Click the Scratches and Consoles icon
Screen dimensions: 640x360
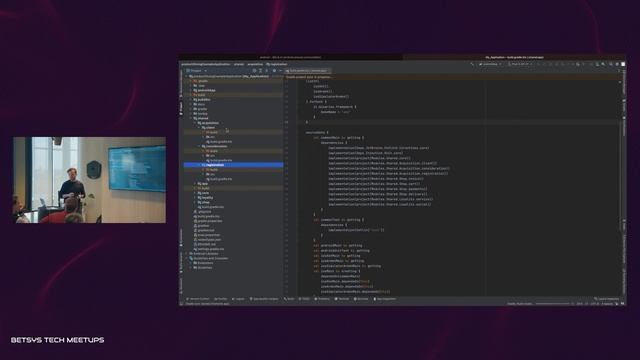click(x=191, y=258)
